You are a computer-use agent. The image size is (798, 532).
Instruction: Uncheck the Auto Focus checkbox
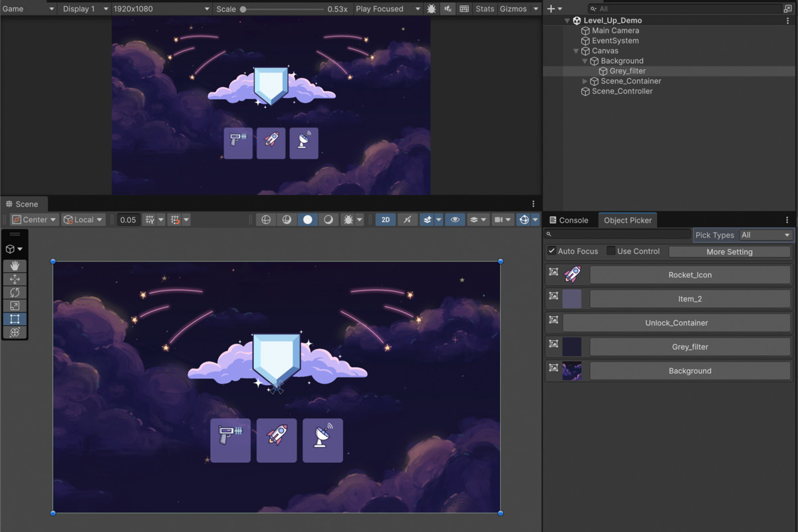click(552, 251)
